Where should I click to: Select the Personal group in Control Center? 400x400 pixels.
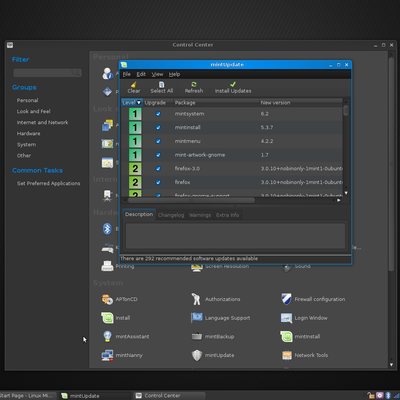coord(28,100)
